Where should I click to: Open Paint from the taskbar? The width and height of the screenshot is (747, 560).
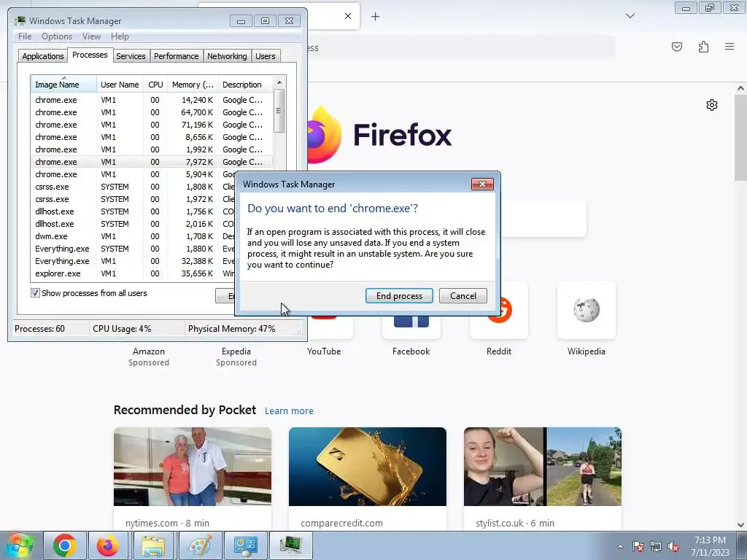[200, 545]
